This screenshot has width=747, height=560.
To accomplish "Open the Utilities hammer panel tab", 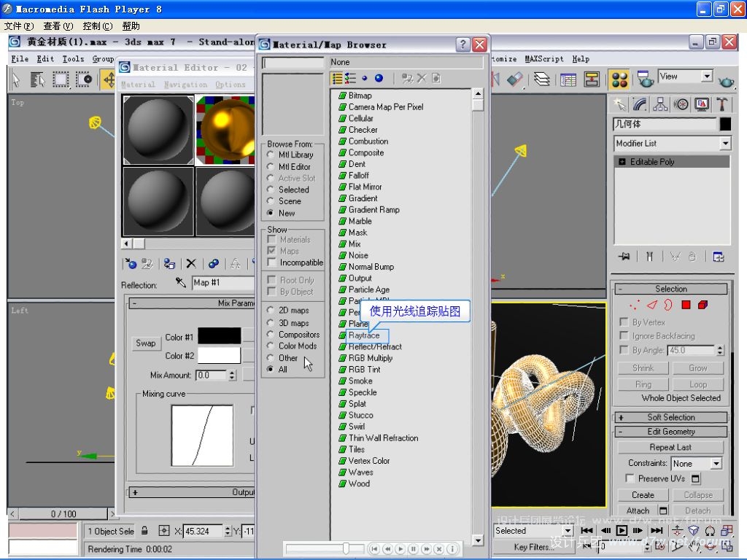I will (x=722, y=104).
